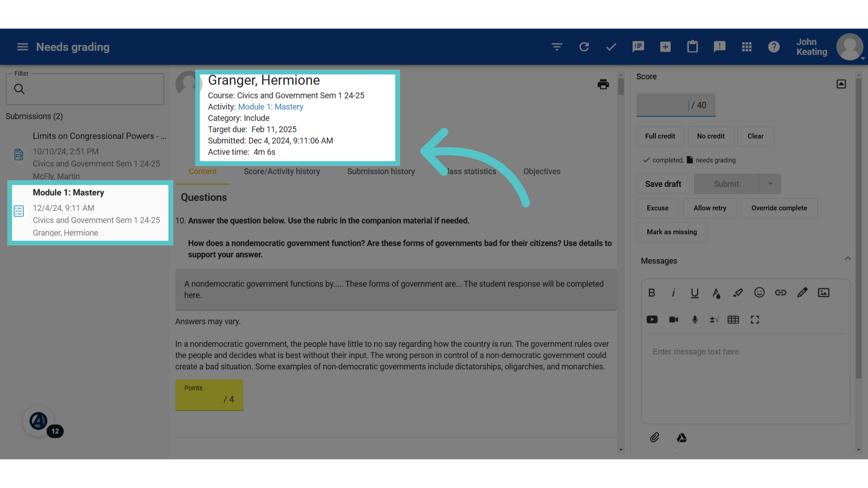Select the pencil draw tool

pos(802,293)
